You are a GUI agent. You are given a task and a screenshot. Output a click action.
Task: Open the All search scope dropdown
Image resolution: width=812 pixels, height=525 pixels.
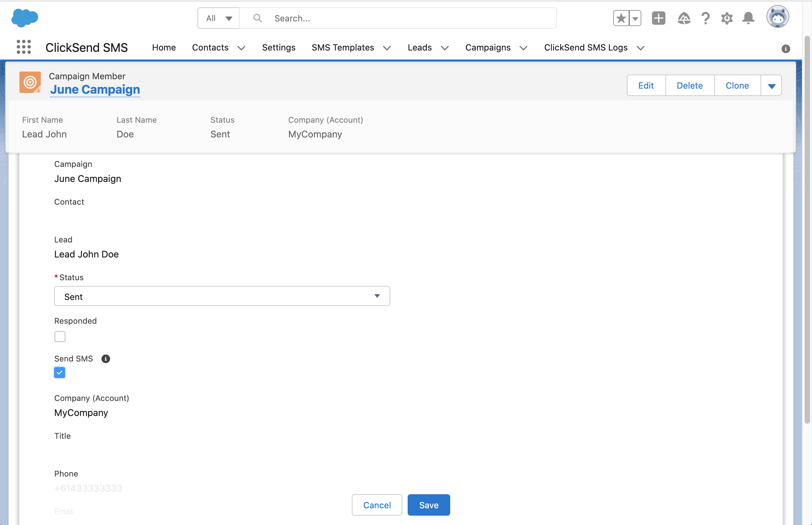click(x=219, y=18)
